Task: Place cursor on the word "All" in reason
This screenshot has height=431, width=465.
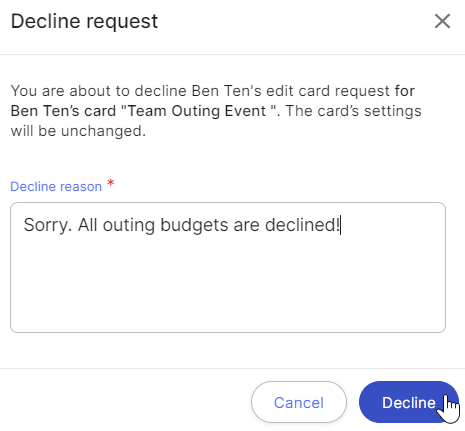Action: 88,225
